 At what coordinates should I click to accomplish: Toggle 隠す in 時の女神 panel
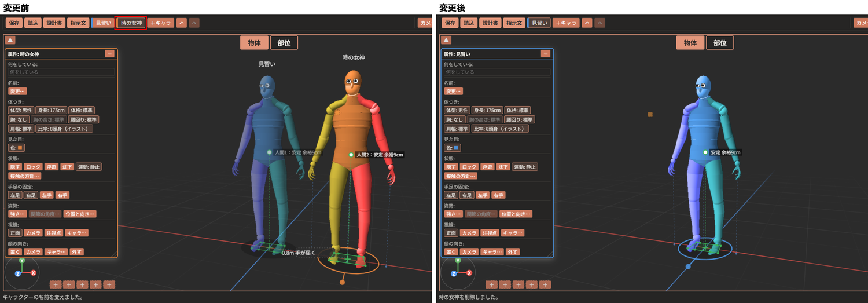pyautogui.click(x=14, y=167)
